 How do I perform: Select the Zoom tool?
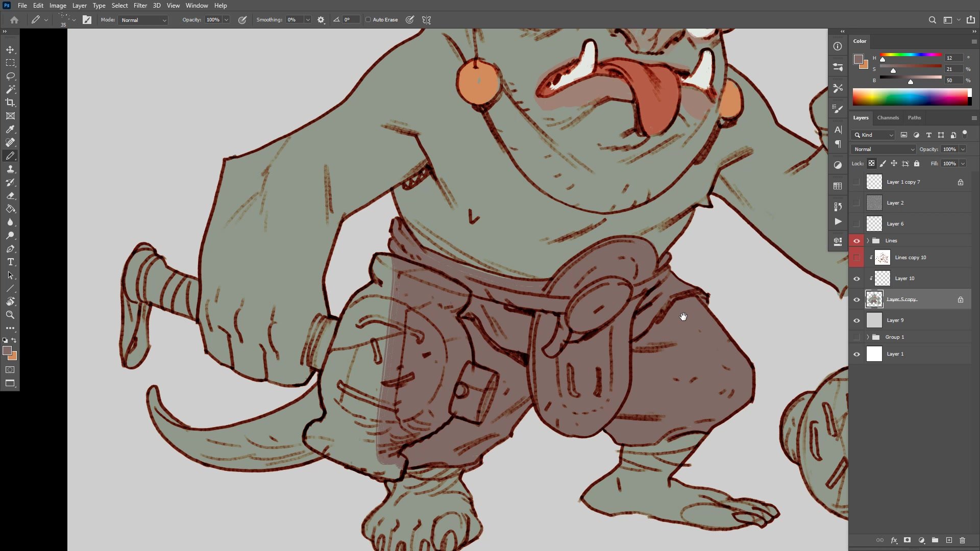10,315
